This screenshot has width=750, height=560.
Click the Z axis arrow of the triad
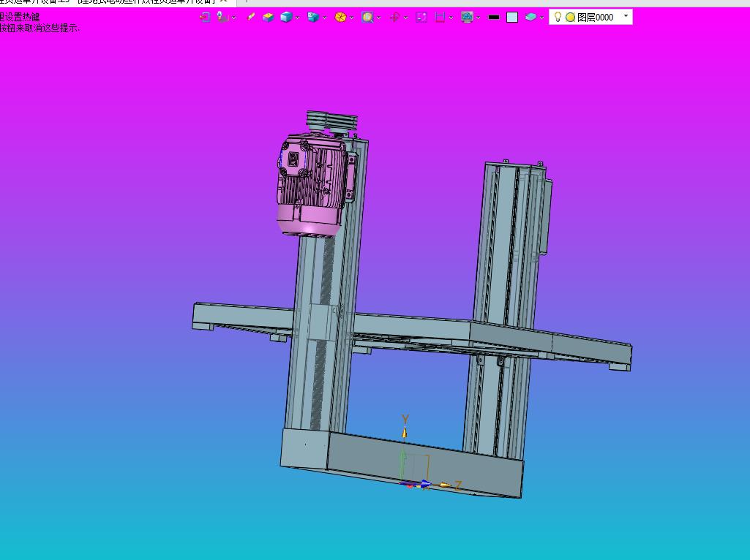pyautogui.click(x=445, y=485)
